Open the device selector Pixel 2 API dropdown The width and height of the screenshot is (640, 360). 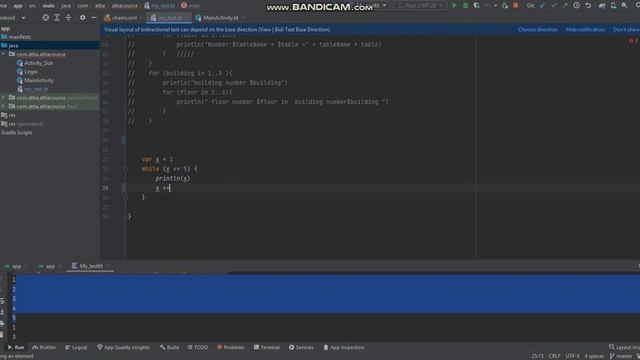[x=420, y=6]
